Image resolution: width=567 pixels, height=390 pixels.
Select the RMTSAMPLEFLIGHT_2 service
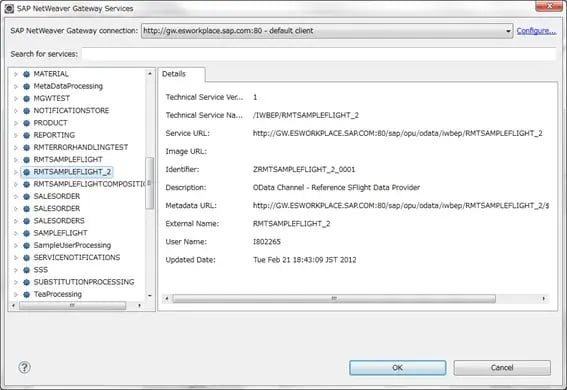coord(72,172)
